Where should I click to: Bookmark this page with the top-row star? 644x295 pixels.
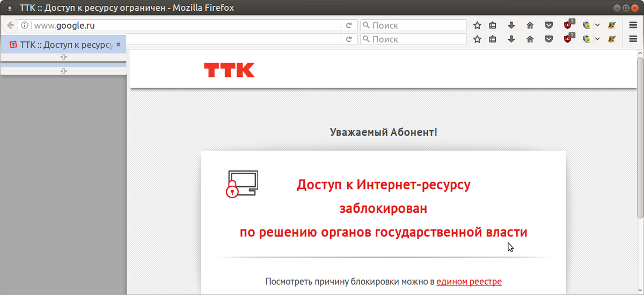pos(477,25)
